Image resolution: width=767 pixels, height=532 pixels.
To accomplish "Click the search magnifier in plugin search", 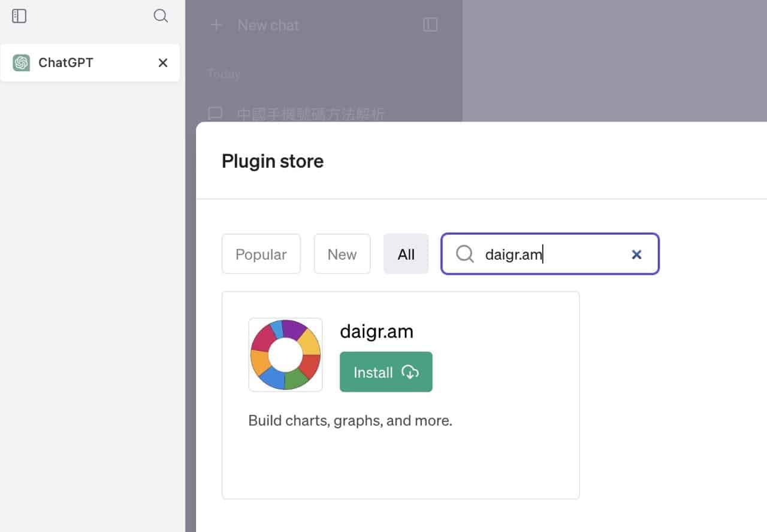I will click(x=465, y=254).
